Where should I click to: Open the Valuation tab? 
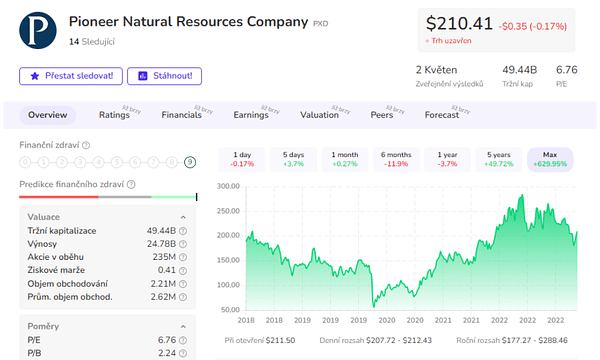tap(319, 115)
